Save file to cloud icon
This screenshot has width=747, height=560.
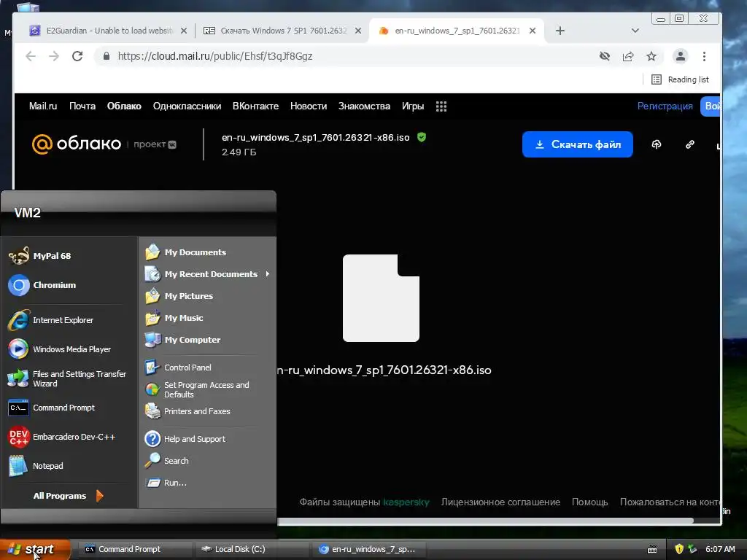[x=657, y=144]
